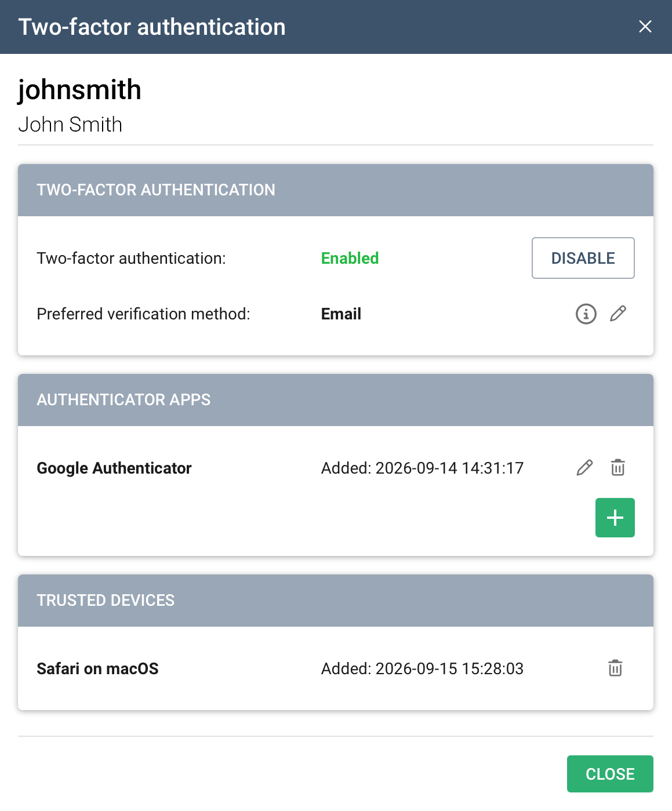Remove Safari on macOS trusted device
672x811 pixels.
pyautogui.click(x=615, y=668)
